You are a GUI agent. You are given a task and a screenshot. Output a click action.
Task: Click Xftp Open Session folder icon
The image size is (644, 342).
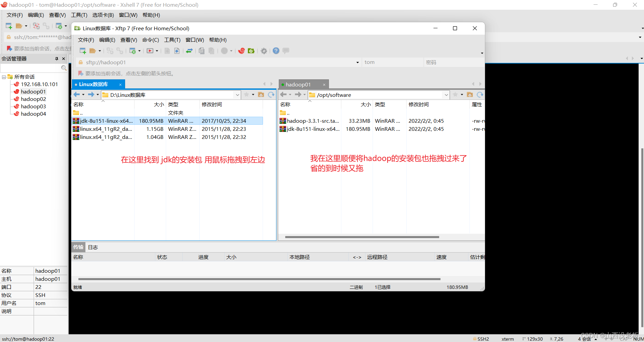(92, 51)
